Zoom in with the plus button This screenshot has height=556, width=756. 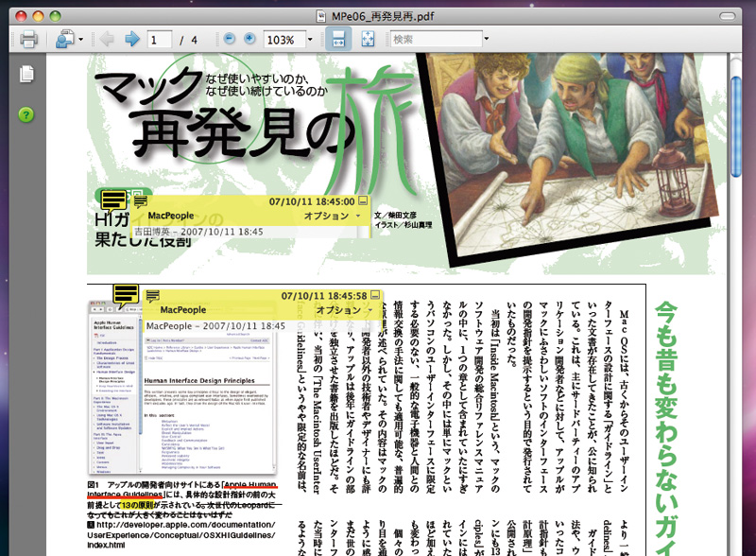point(249,39)
